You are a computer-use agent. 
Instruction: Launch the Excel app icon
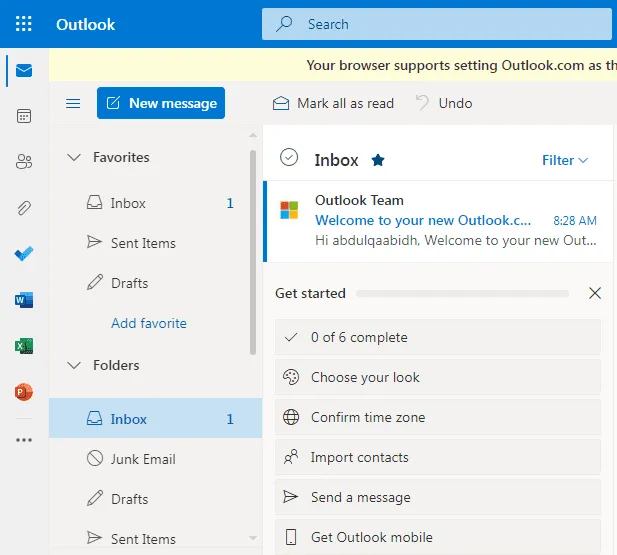(24, 346)
